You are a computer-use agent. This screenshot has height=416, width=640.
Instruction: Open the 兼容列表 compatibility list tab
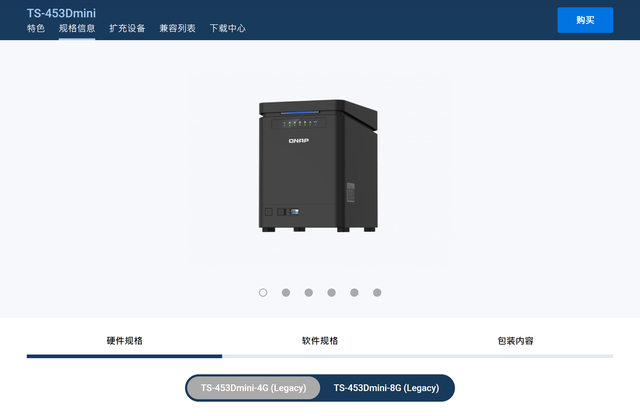click(177, 28)
